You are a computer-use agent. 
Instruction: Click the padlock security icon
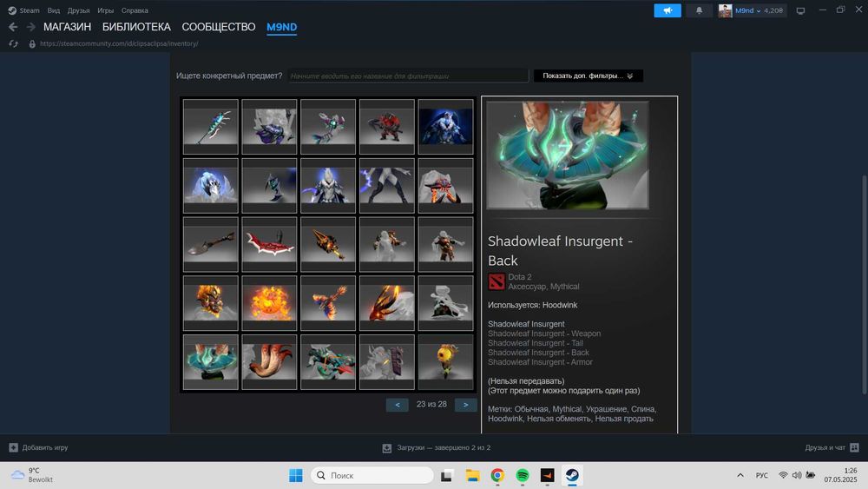(x=32, y=43)
